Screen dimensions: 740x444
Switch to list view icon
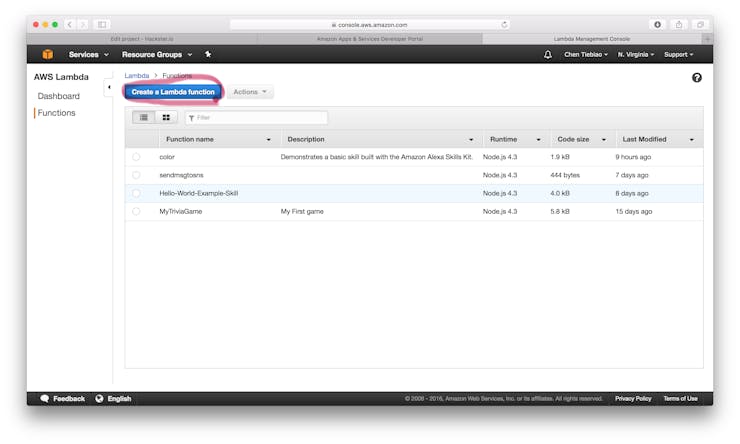pyautogui.click(x=144, y=117)
